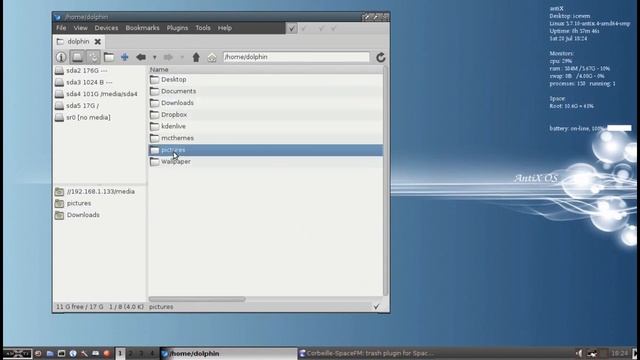Select the Desktop folder
Image resolution: width=640 pixels, height=360 pixels.
point(265,80)
